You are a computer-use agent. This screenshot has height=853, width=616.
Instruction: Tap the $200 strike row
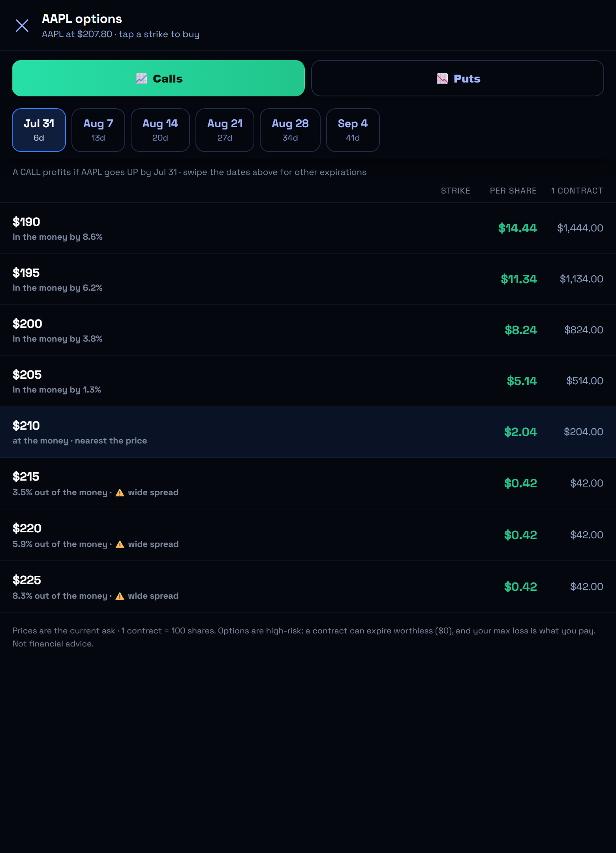pyautogui.click(x=308, y=330)
